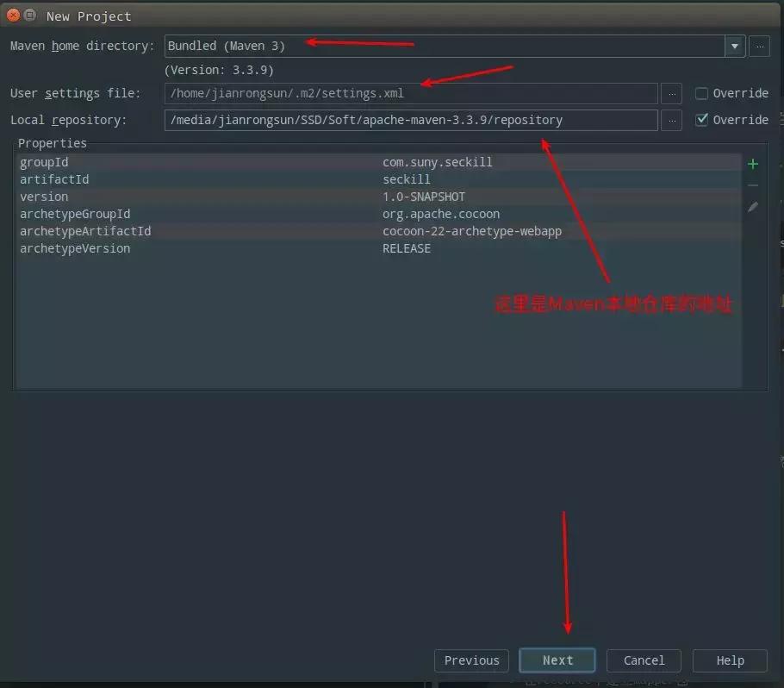Enable Override for User settings file
This screenshot has width=784, height=688.
coord(701,93)
